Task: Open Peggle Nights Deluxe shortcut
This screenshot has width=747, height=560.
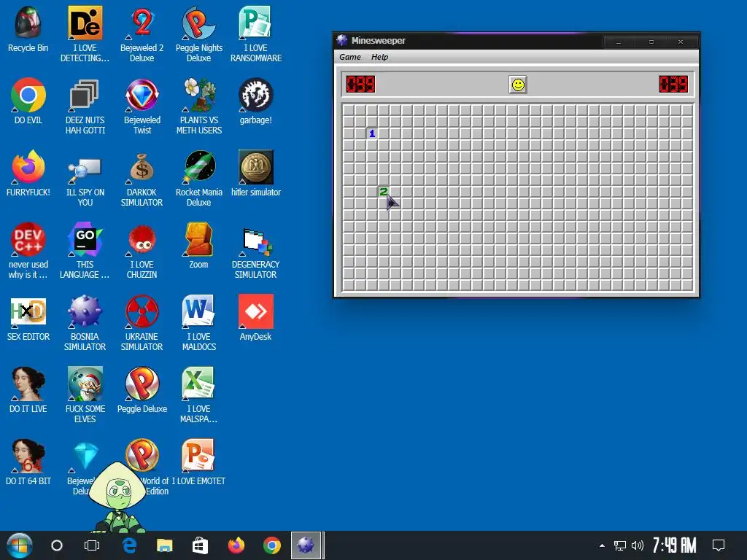Action: [198, 34]
